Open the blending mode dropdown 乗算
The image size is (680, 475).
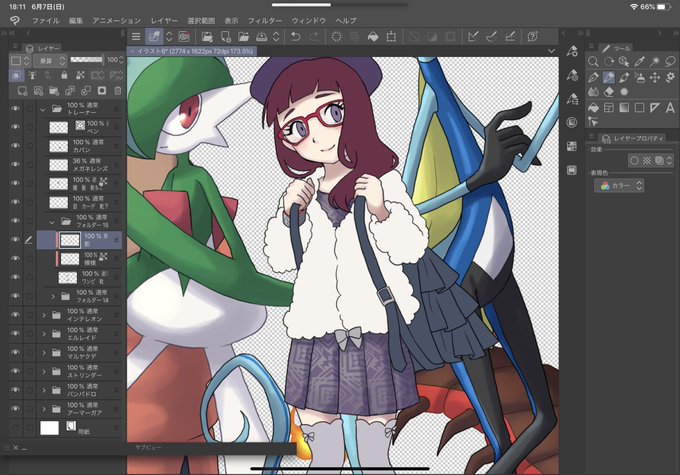(50, 60)
